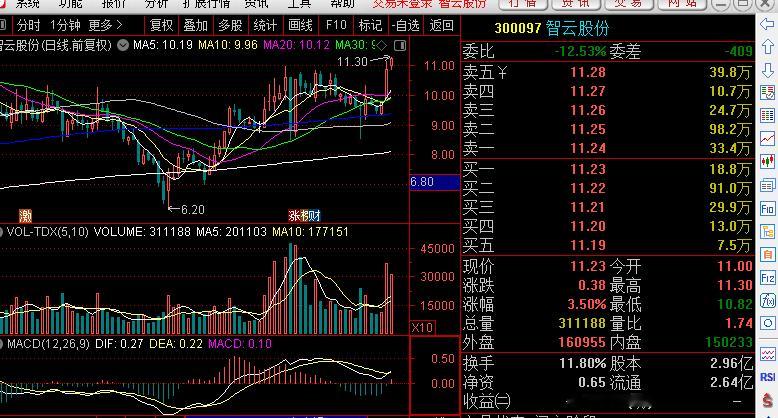The image size is (778, 418).
Task: Click the 换手 value 11.80%
Action: coord(583,363)
